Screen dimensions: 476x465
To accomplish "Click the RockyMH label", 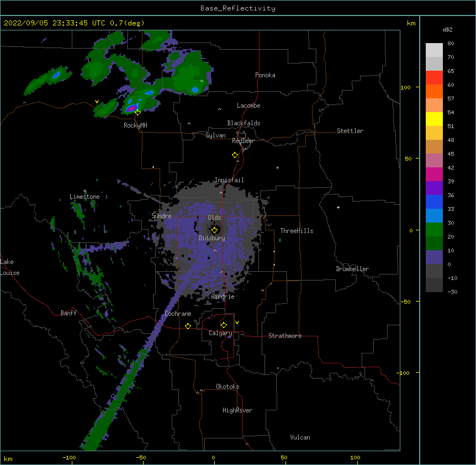I will (x=135, y=125).
